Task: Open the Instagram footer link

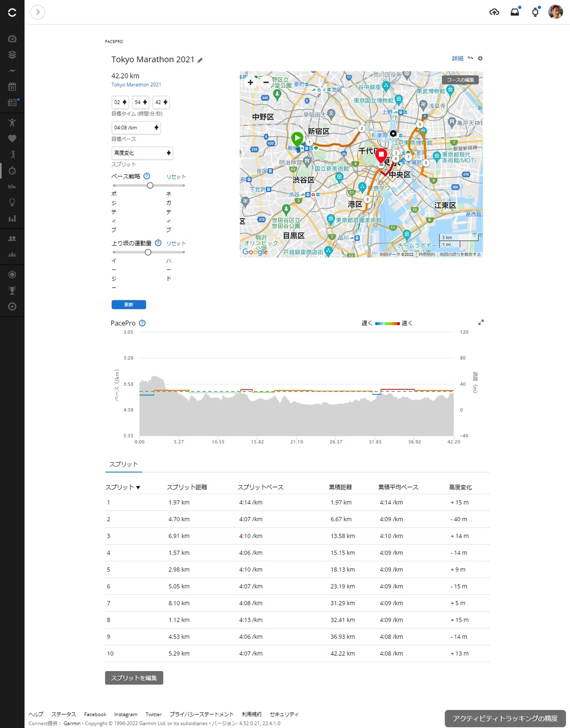Action: [x=126, y=714]
